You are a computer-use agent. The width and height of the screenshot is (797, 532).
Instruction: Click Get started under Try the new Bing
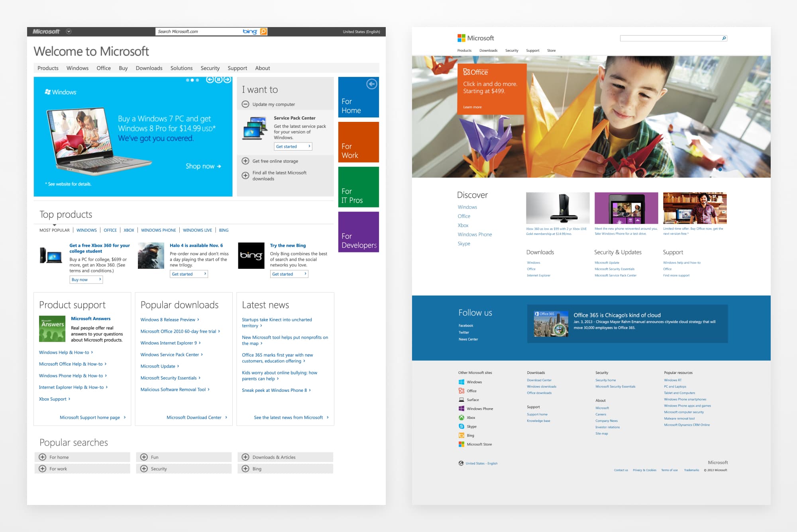289,274
